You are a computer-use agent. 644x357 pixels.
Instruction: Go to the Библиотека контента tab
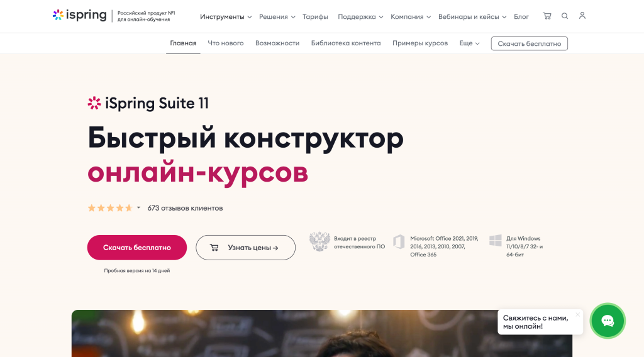(346, 43)
